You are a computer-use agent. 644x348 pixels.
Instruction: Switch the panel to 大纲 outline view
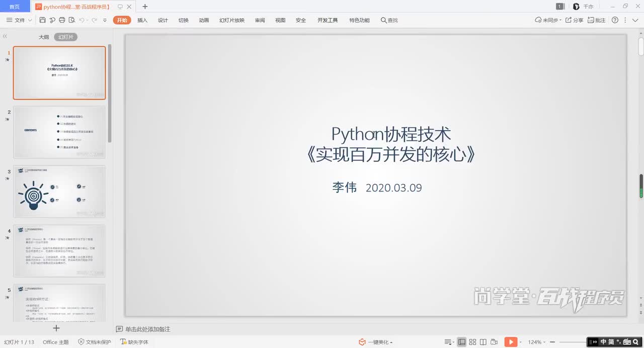(44, 37)
